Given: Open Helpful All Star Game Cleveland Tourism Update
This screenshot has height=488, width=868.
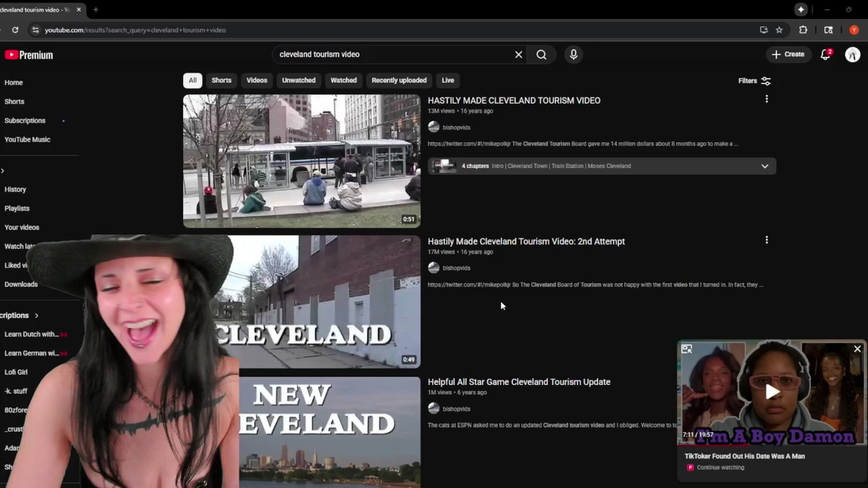Looking at the screenshot, I should point(519,382).
